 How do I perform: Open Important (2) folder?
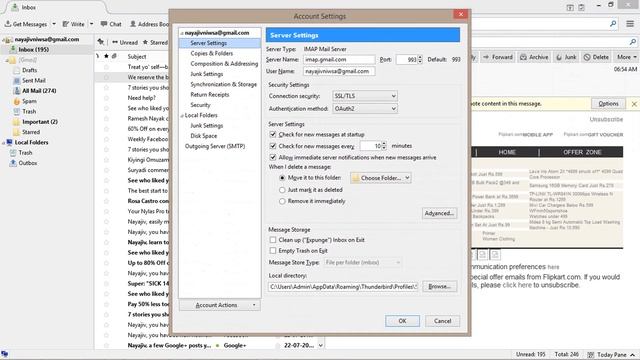pos(40,122)
